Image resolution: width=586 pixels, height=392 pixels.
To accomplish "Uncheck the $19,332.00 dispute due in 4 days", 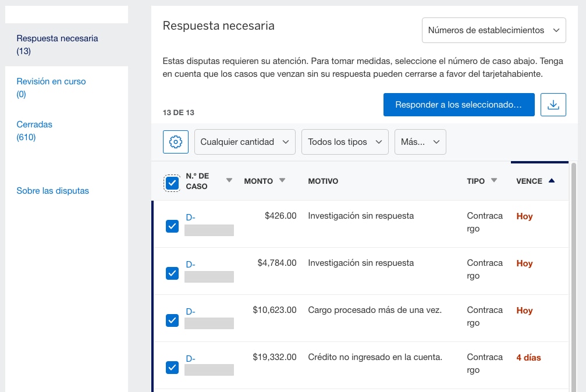I will tap(172, 367).
